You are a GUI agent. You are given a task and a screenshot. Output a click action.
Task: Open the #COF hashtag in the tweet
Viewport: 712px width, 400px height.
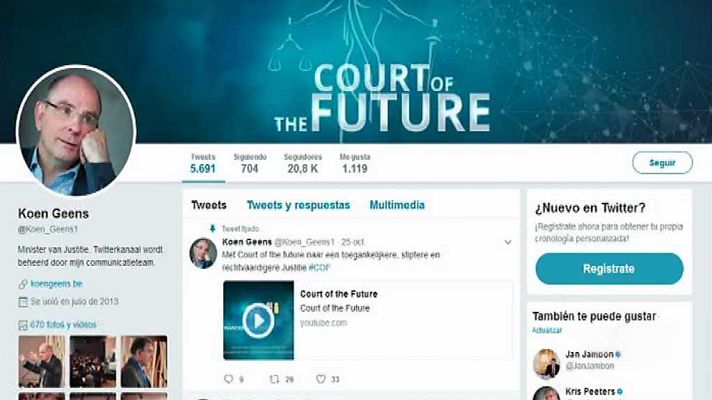[x=319, y=268]
